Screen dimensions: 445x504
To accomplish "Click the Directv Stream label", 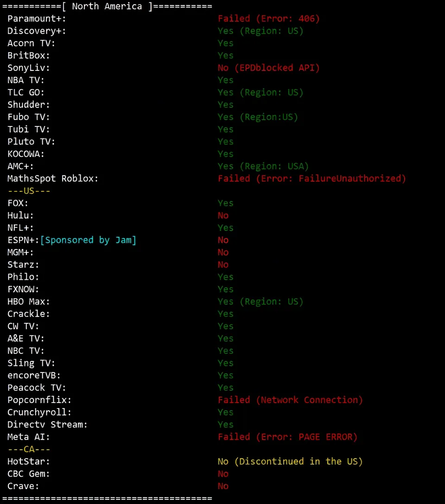I will 47,424.
